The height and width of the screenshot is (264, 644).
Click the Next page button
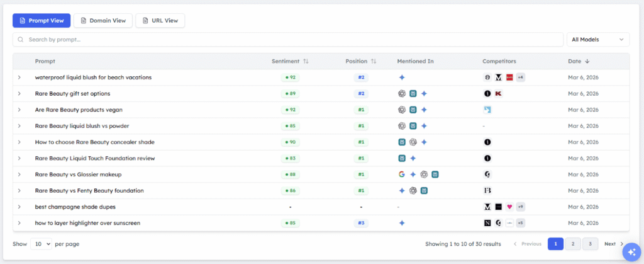[614, 244]
